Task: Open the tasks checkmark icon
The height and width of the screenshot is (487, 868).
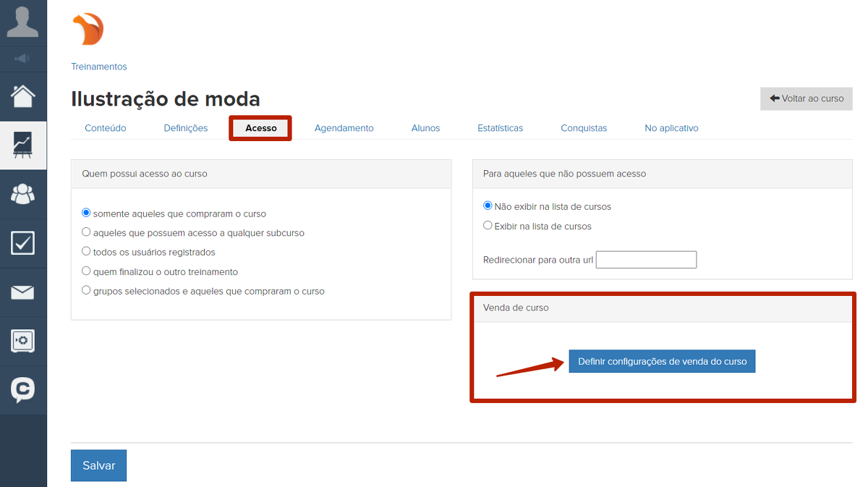Action: point(22,243)
